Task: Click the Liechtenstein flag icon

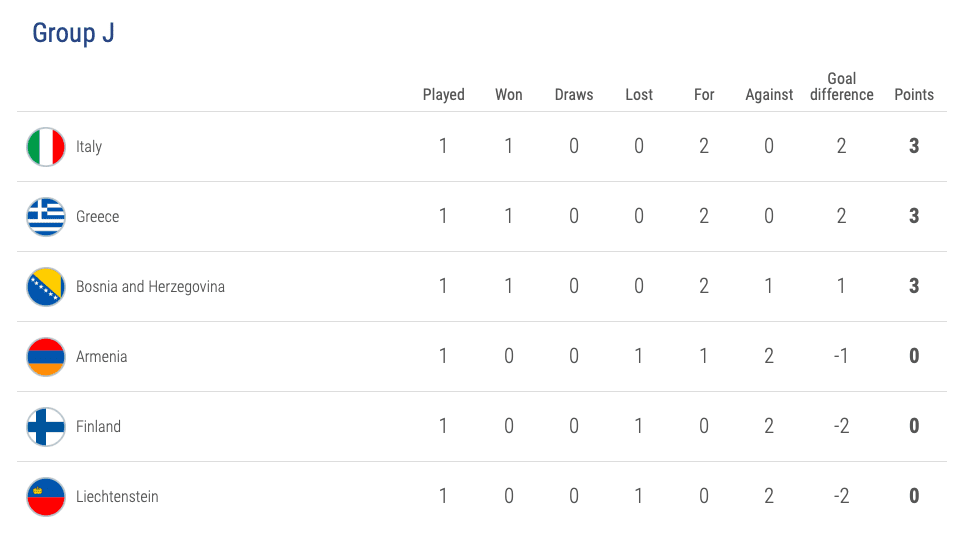Action: (x=46, y=497)
